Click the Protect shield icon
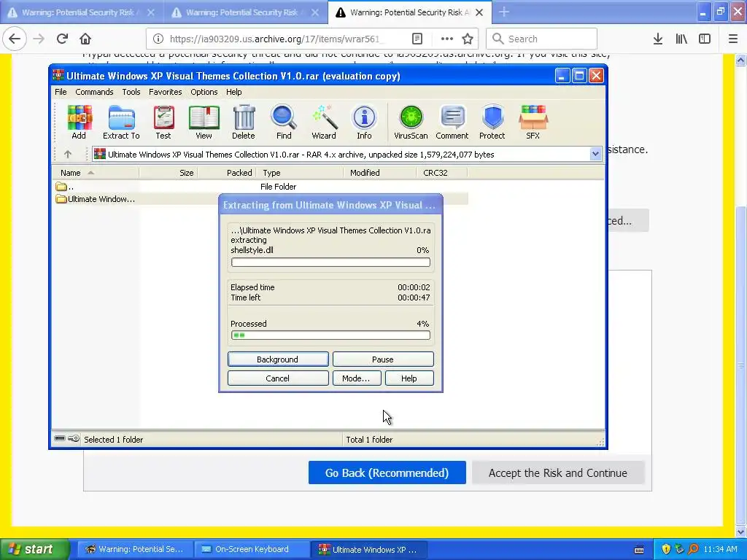Screen dimensions: 747x560 492,122
